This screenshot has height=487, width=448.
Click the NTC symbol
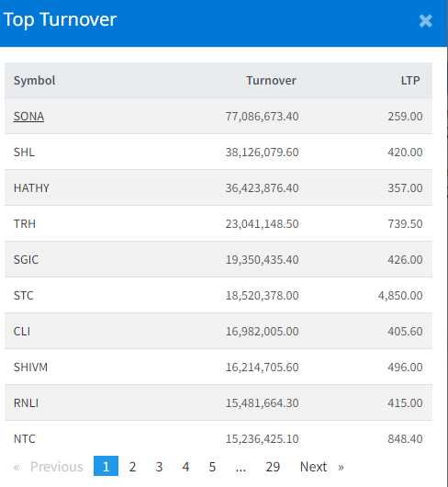25,439
